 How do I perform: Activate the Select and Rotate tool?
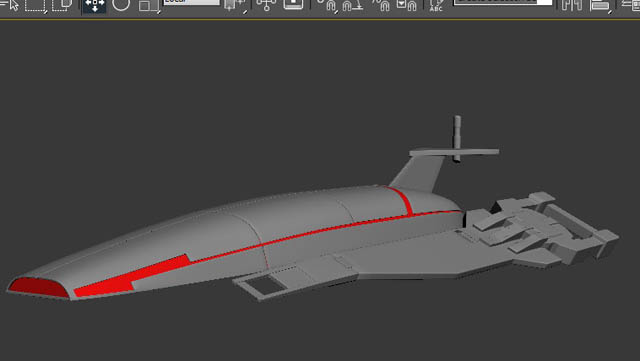[121, 4]
